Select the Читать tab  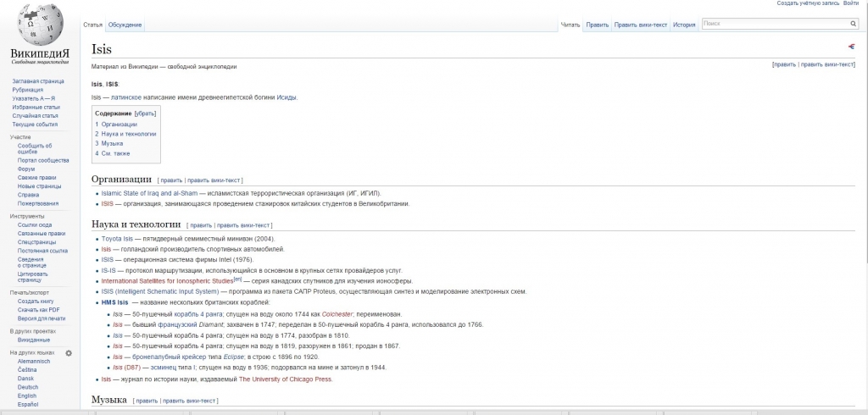coord(570,25)
